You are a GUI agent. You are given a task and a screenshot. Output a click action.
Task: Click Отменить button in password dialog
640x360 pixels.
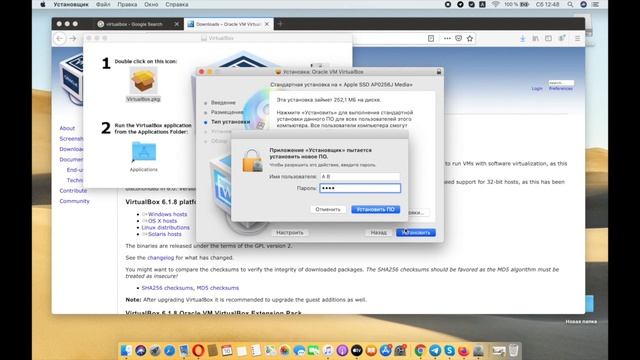328,209
